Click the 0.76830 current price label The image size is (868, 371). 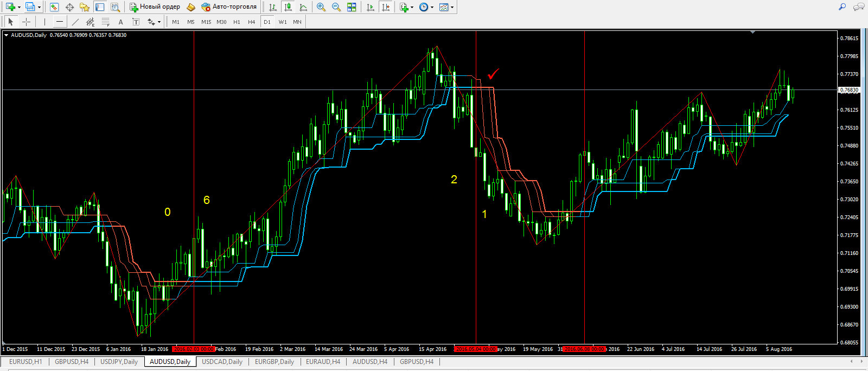pyautogui.click(x=850, y=90)
